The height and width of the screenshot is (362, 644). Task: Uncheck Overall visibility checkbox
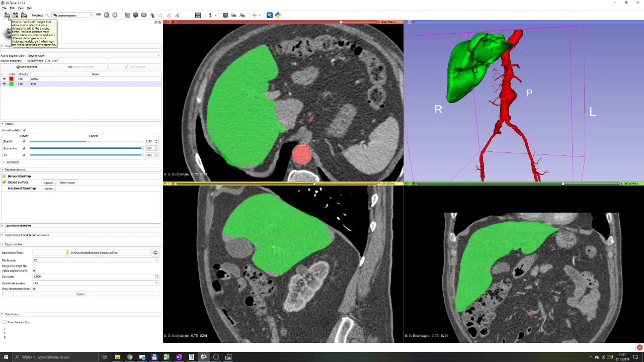(x=24, y=130)
